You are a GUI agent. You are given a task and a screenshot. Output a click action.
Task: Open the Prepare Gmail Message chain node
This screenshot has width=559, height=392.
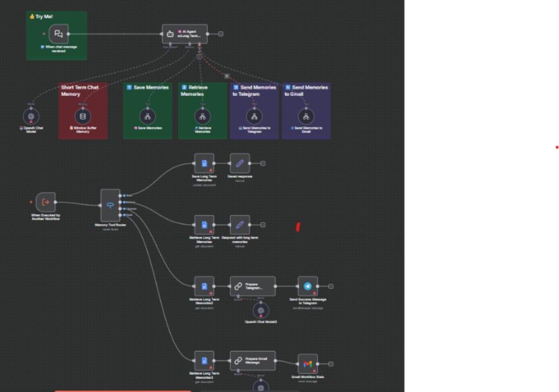(x=253, y=361)
